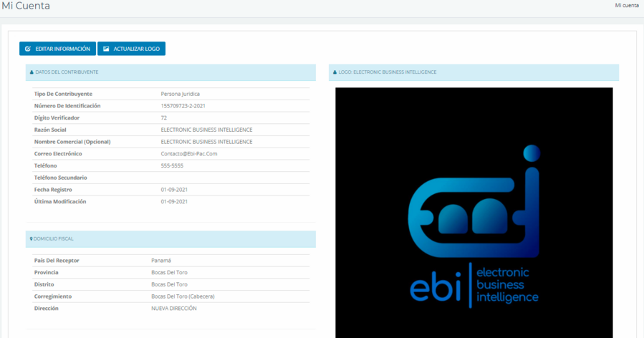
Task: Click the Dirección label
Action: pyautogui.click(x=47, y=308)
